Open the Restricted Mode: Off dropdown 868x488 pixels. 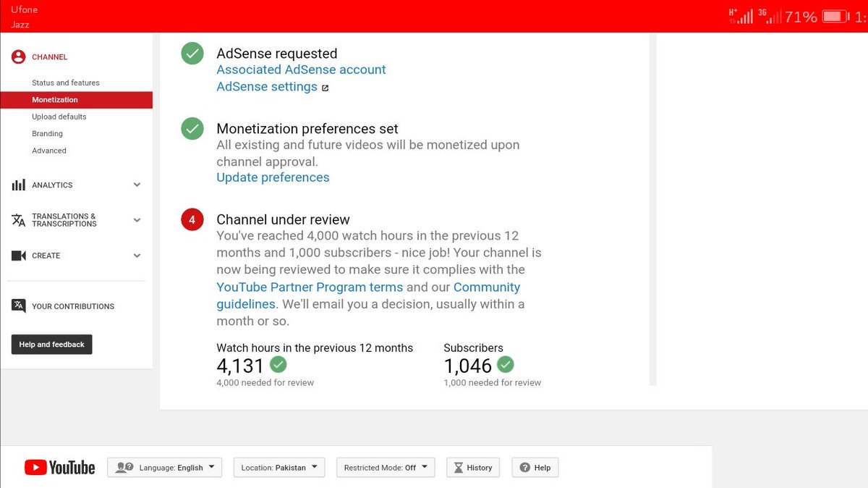(386, 468)
